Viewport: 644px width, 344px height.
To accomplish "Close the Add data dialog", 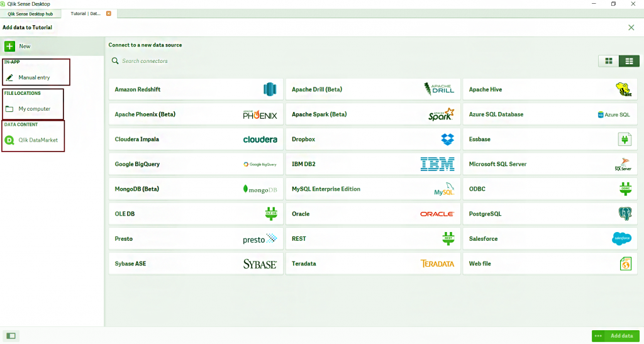I will point(631,28).
